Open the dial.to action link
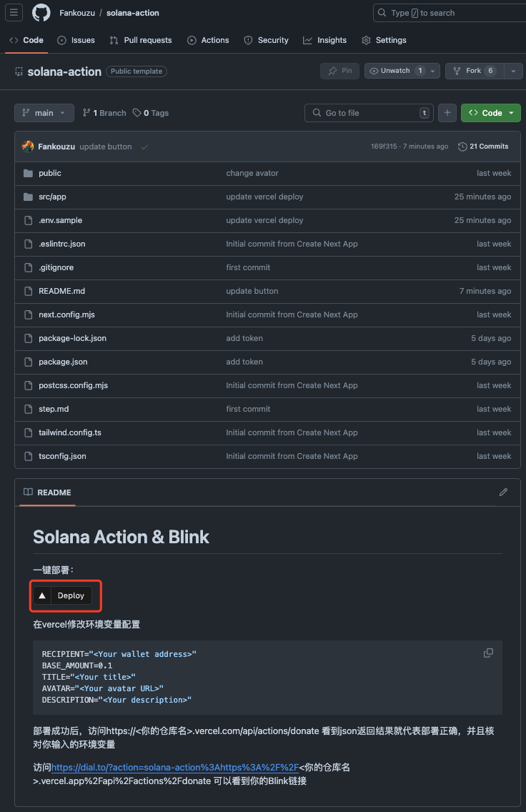This screenshot has width=526, height=812. click(x=175, y=768)
